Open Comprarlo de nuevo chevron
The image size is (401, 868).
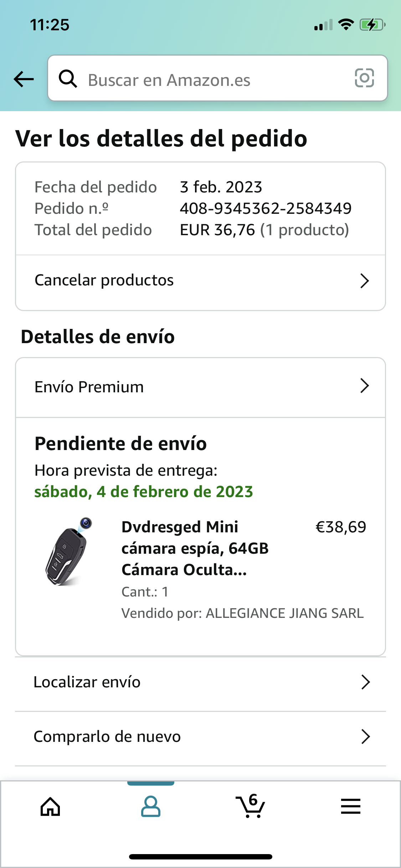pyautogui.click(x=365, y=737)
